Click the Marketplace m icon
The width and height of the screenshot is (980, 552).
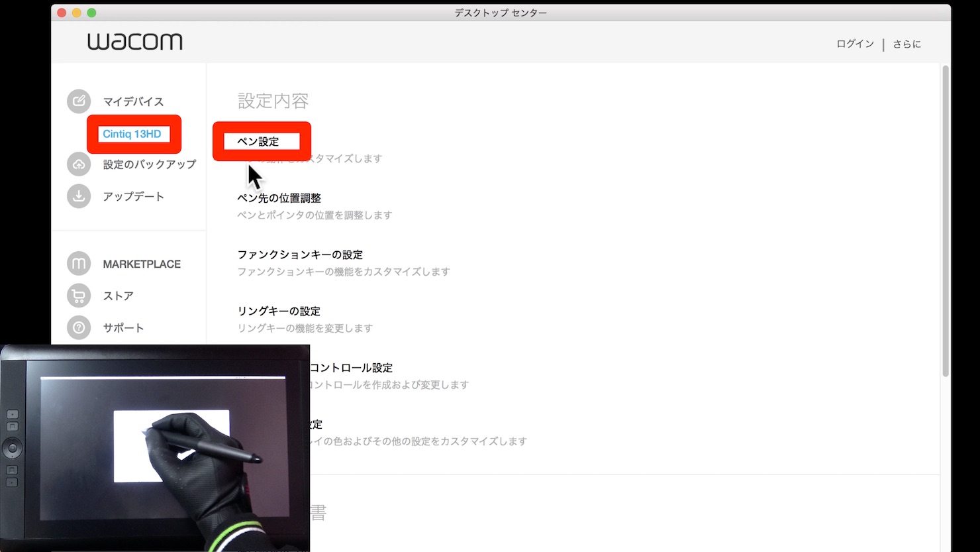[79, 264]
